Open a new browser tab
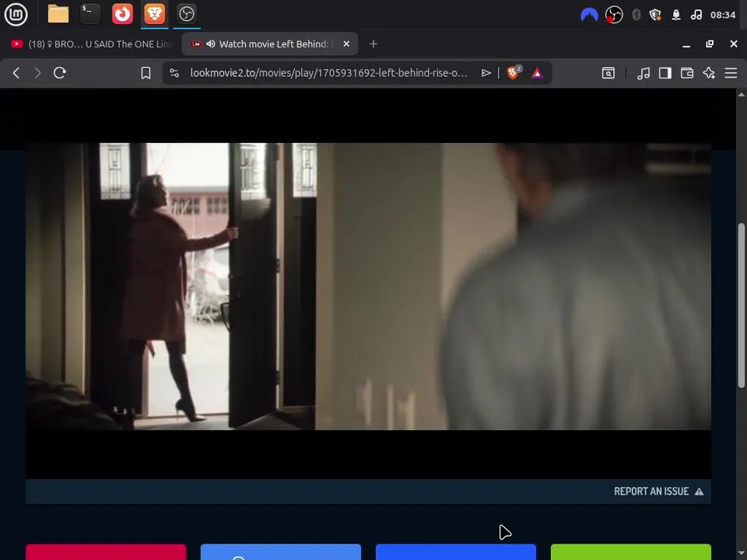The width and height of the screenshot is (747, 560). [x=373, y=44]
